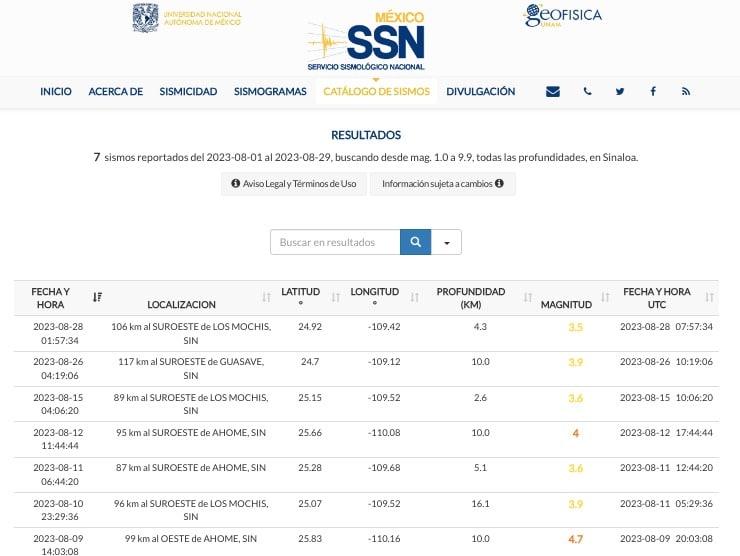Viewport: 740px width, 556px height.
Task: Click UTC time 2023-08-11 05:29:36
Action: [x=666, y=504]
